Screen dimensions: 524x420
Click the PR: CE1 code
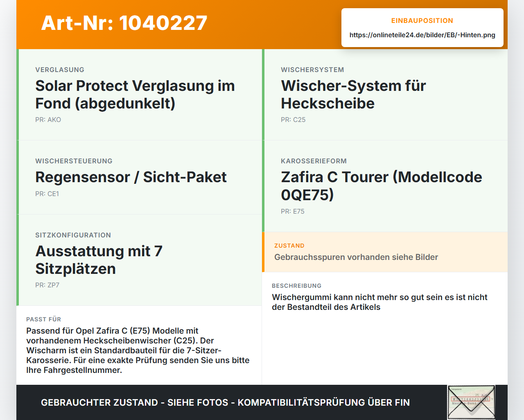click(47, 194)
